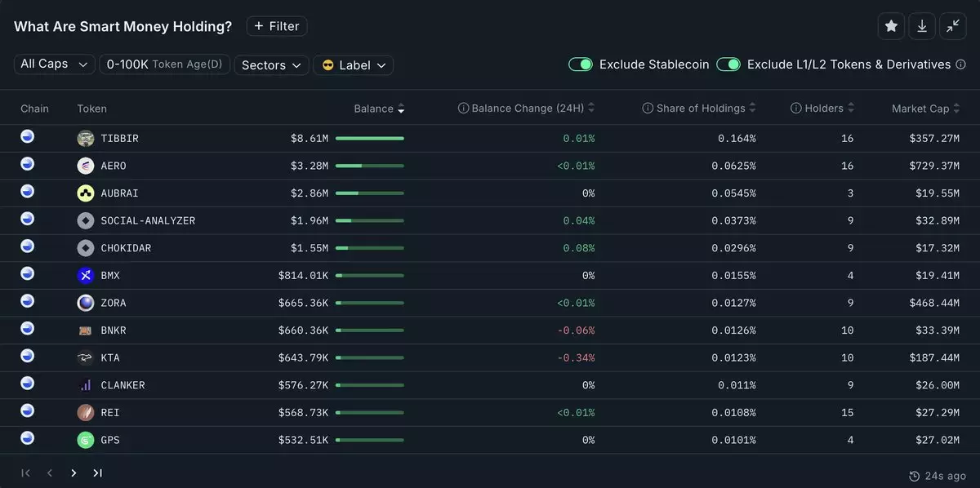
Task: Click the star favorite icon
Action: point(891,26)
